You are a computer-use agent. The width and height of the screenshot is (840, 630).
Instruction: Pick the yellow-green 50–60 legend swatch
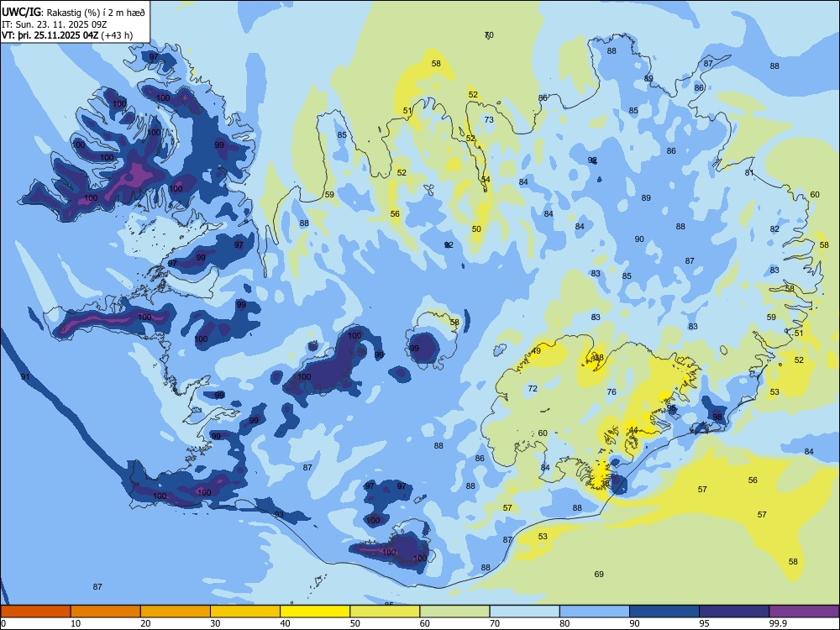click(x=385, y=612)
